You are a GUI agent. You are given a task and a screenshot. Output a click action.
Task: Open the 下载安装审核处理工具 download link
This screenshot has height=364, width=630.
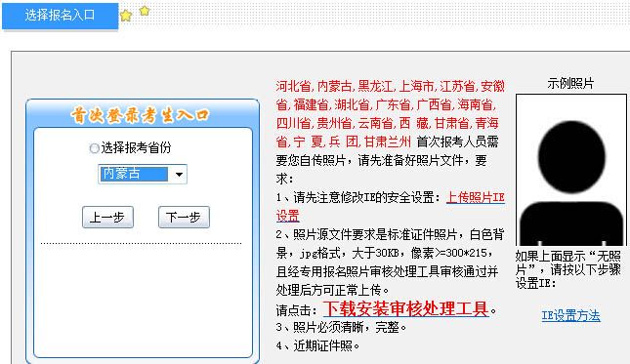405,309
